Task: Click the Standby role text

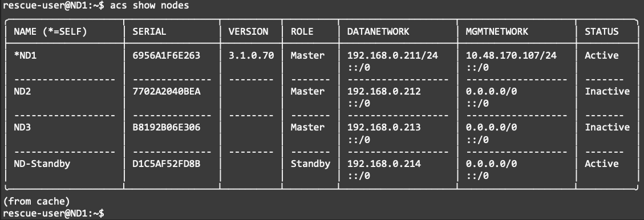Action: click(310, 164)
